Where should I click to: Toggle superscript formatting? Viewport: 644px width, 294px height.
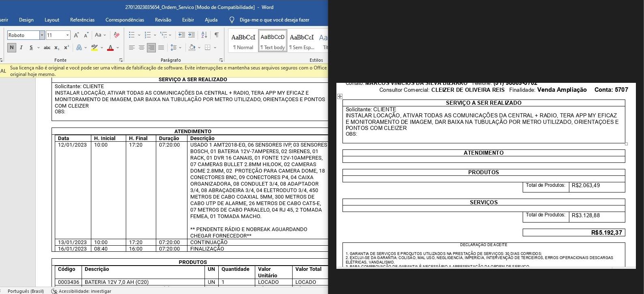[67, 48]
